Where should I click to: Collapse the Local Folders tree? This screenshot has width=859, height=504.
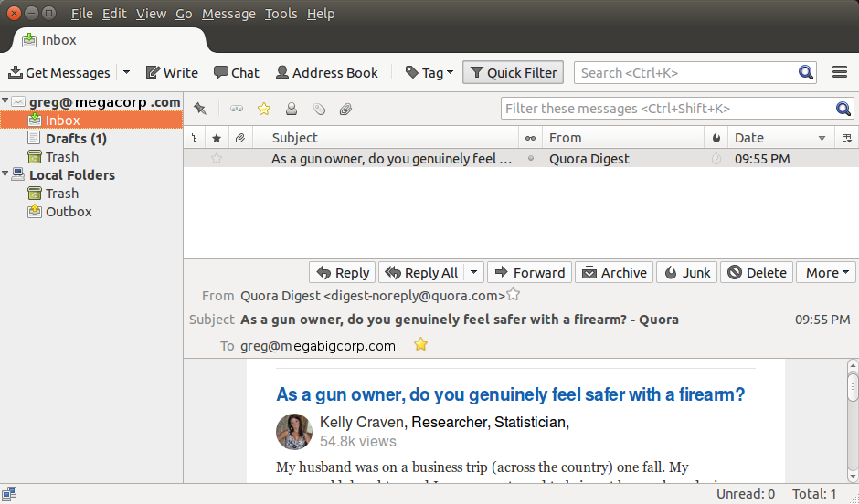5,174
